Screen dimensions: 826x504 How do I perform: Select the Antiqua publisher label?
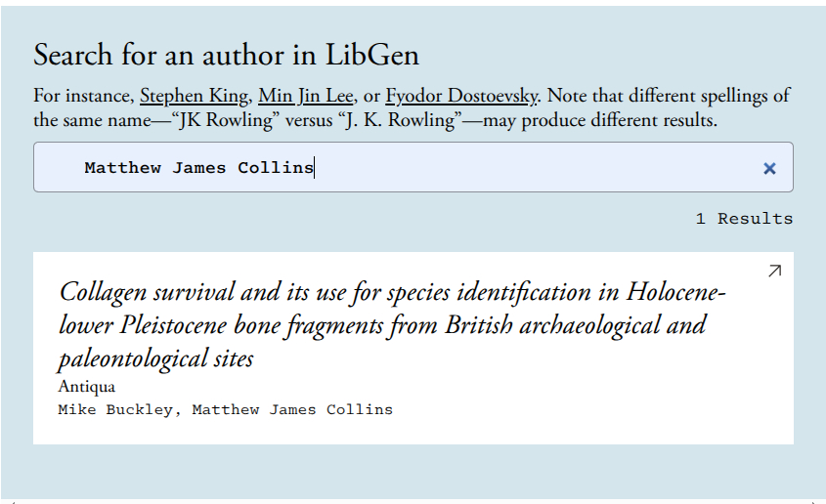86,386
